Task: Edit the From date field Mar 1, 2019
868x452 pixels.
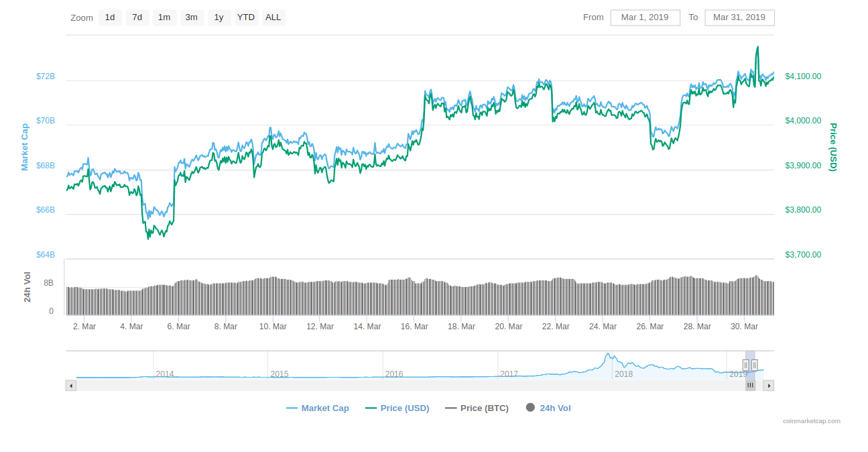Action: point(645,17)
